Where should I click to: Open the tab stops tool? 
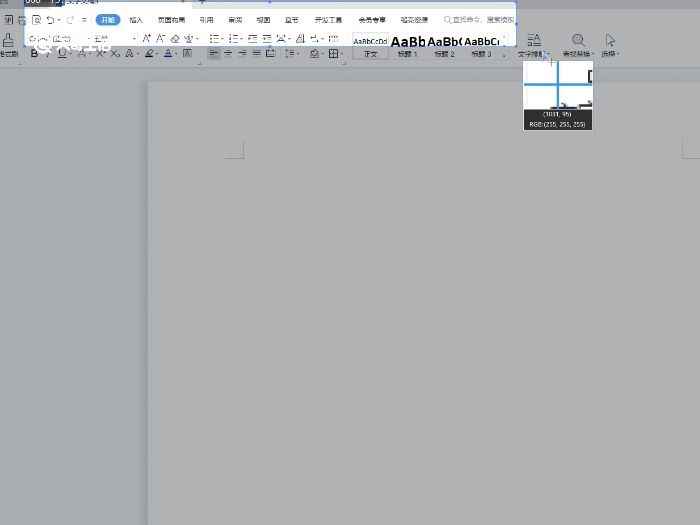tap(333, 39)
